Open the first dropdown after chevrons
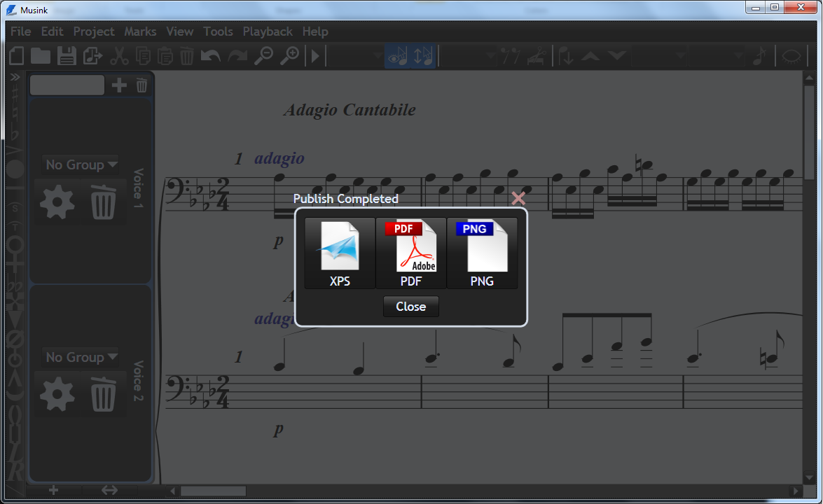This screenshot has width=823, height=504. pos(658,55)
